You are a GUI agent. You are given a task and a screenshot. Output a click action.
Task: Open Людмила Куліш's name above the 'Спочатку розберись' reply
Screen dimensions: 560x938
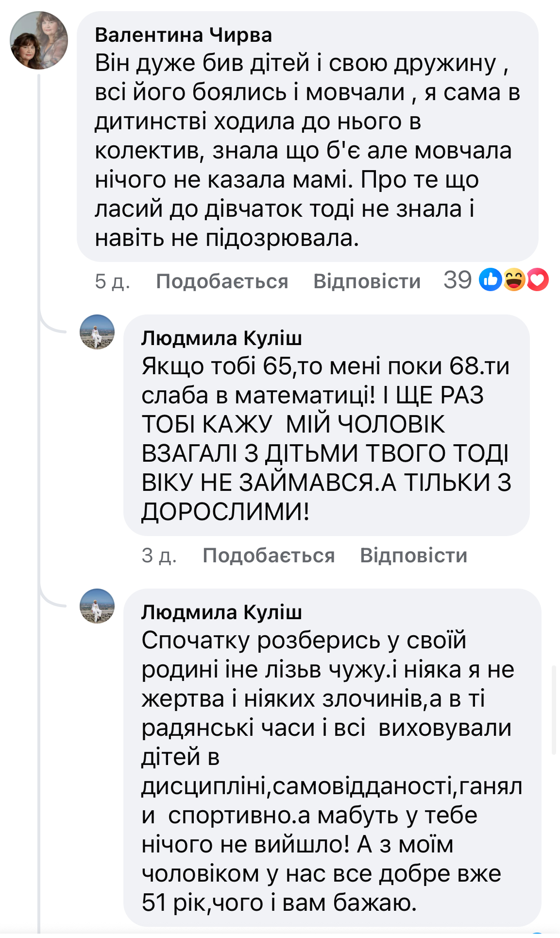(221, 612)
